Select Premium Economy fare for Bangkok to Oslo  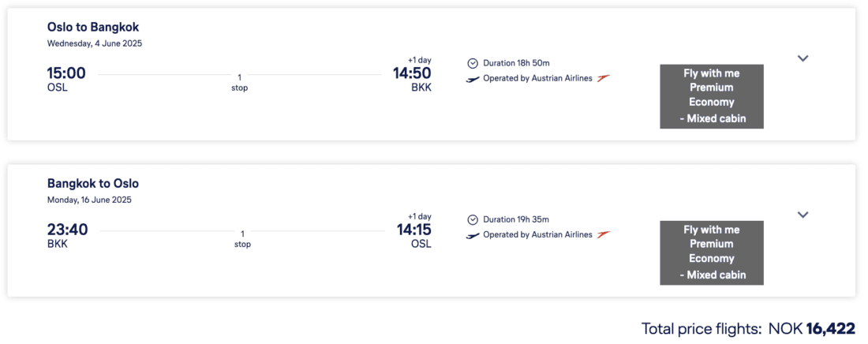click(x=712, y=252)
